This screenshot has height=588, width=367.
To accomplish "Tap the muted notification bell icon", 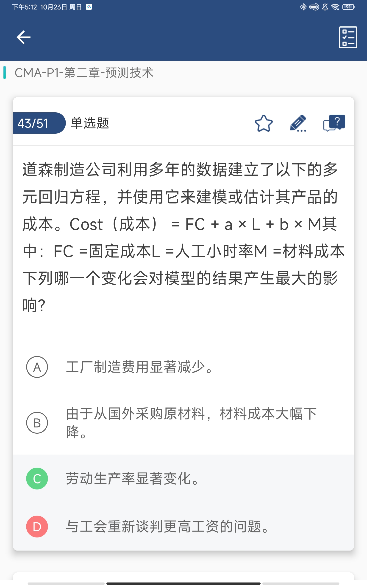I will [325, 7].
